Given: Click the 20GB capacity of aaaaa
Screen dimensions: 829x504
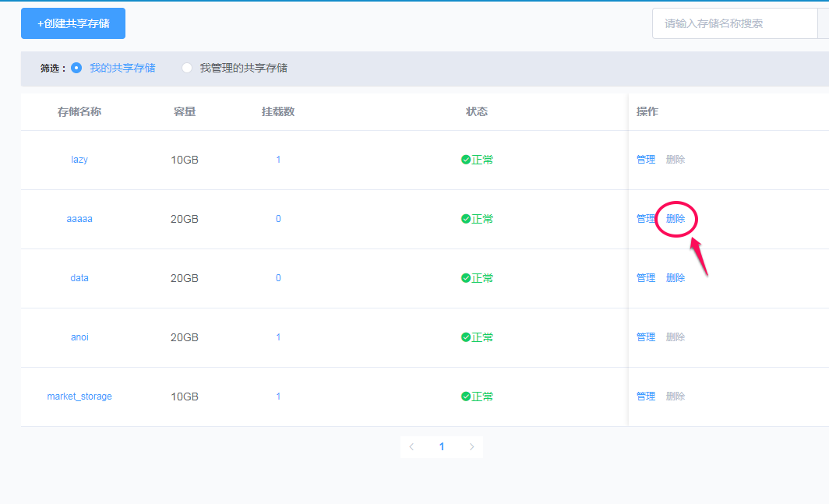Looking at the screenshot, I should coord(185,219).
